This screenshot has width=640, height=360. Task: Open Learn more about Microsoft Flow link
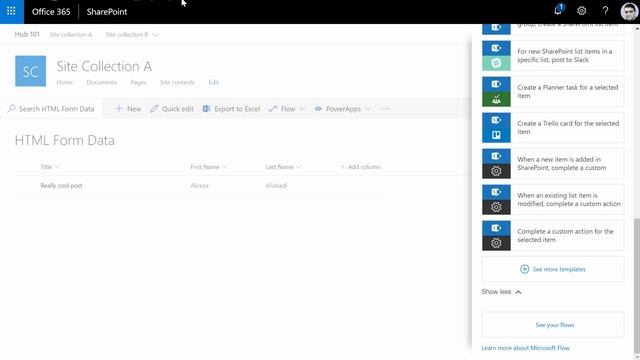525,348
